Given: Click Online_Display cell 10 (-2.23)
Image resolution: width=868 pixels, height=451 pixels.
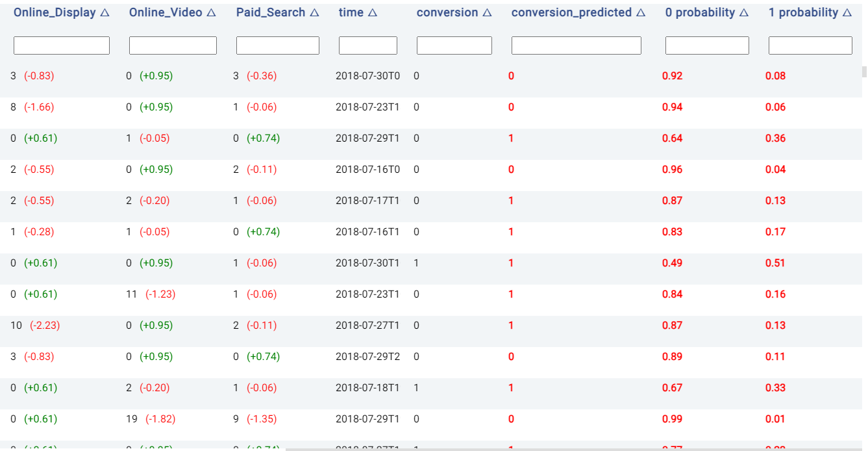Looking at the screenshot, I should (35, 326).
